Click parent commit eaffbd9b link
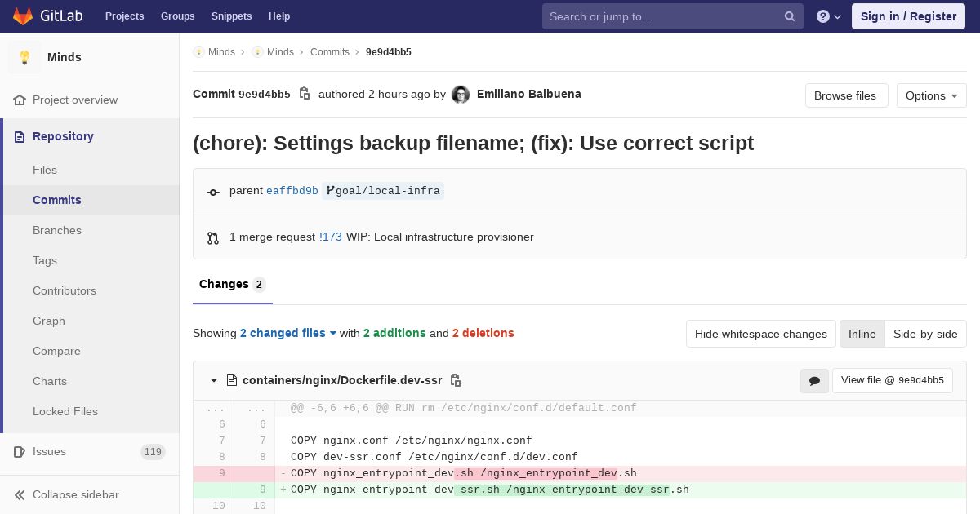The image size is (980, 514). pos(292,191)
